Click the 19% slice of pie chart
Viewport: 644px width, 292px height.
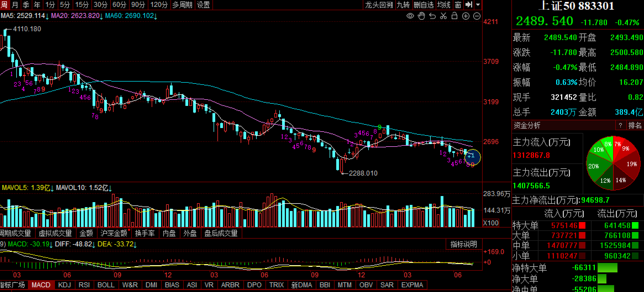[x=631, y=164]
